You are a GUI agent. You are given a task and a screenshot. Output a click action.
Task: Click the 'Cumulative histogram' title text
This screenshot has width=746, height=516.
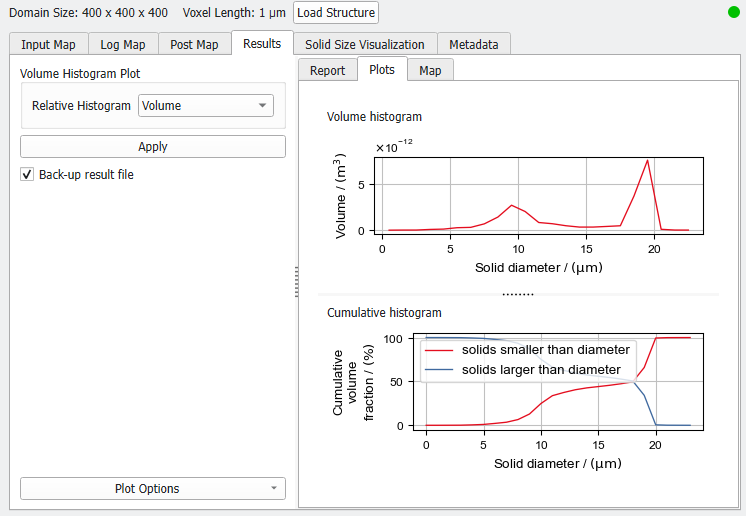(384, 312)
